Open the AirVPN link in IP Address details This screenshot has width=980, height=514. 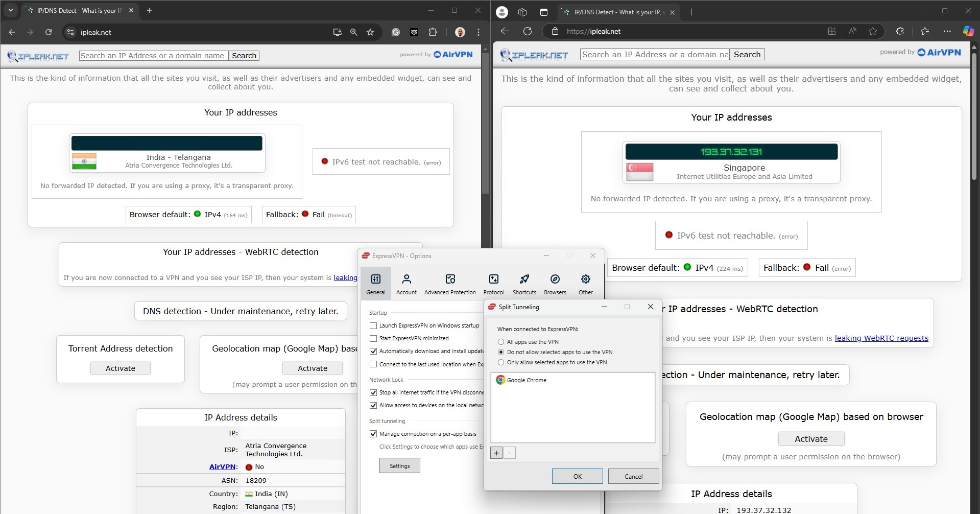coord(222,467)
